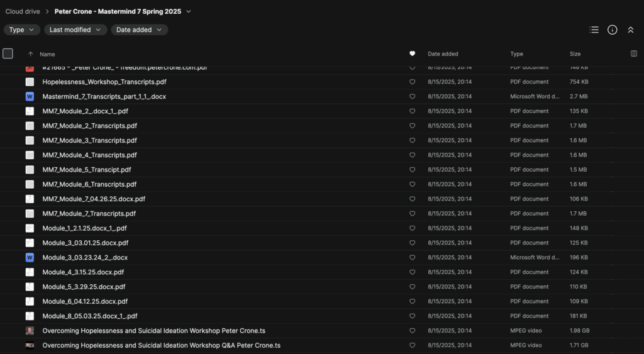Click the column settings icon in header
Image resolution: width=644 pixels, height=354 pixels.
[x=633, y=54]
